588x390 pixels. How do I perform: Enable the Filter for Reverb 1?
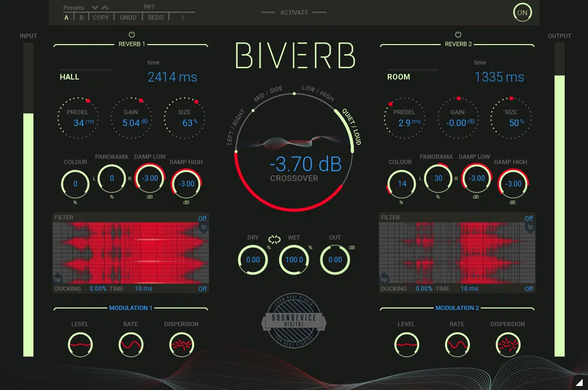coord(202,218)
